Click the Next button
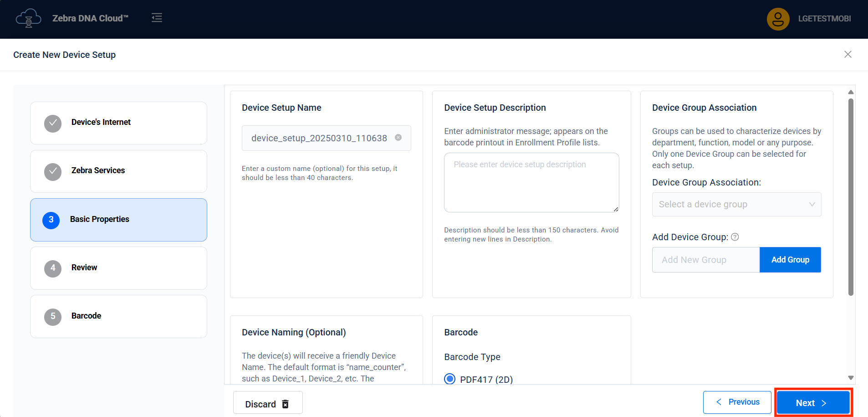The image size is (868, 417). [813, 403]
